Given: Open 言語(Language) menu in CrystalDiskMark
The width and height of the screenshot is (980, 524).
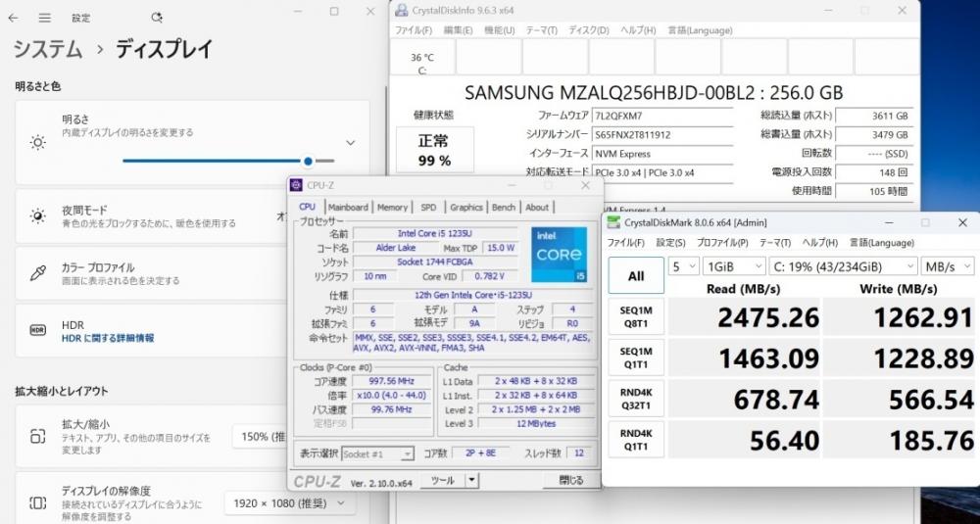Looking at the screenshot, I should pos(882,242).
